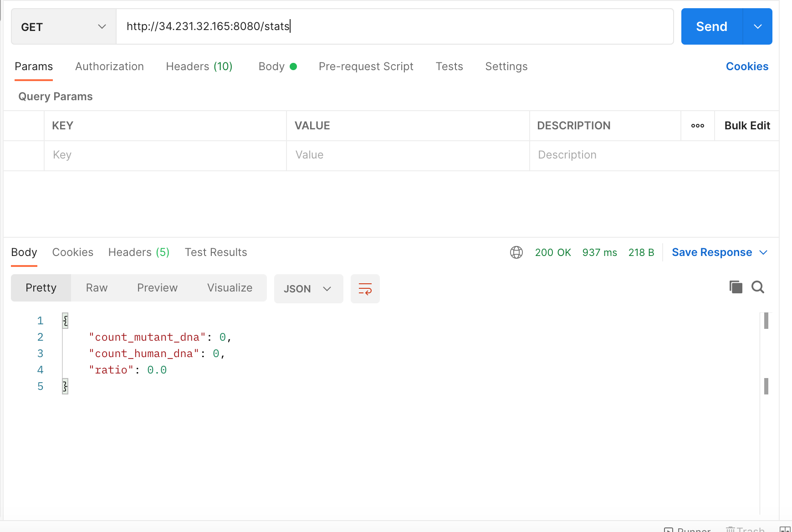Switch to the Authorization tab
792x532 pixels.
(x=109, y=66)
